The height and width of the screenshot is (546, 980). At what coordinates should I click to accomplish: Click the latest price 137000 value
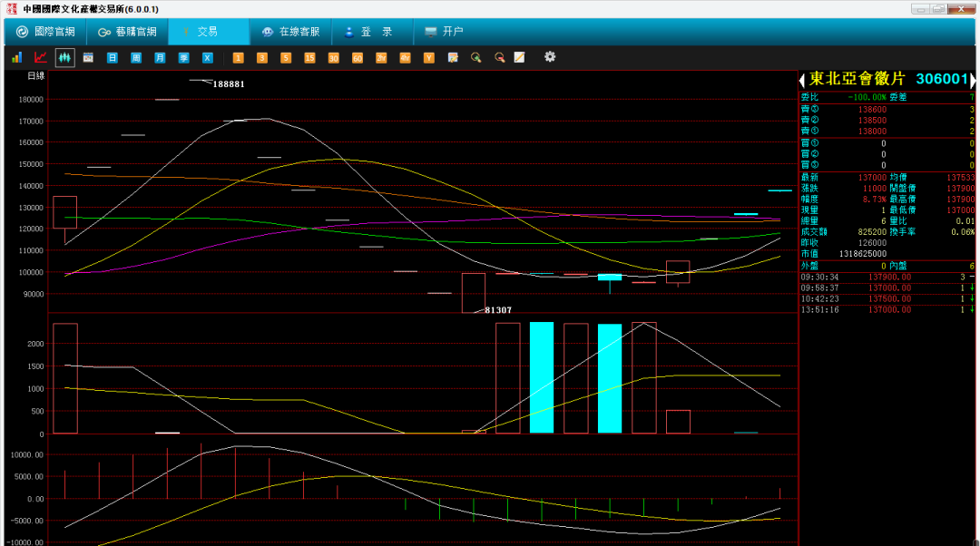(x=872, y=178)
